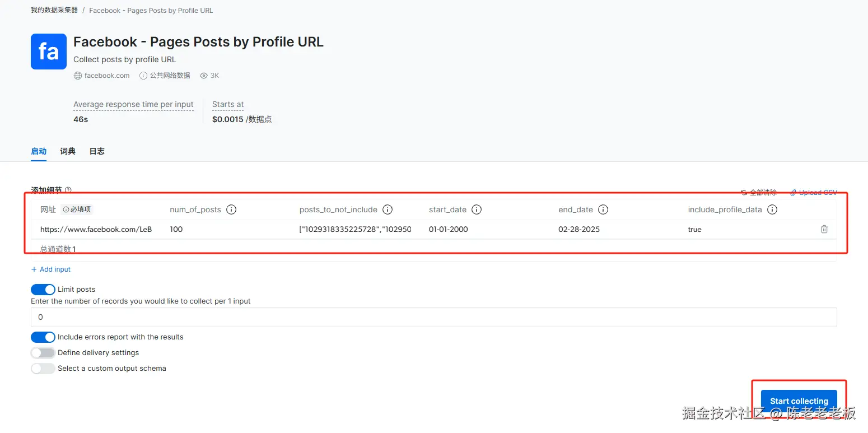
Task: Click the include_profile_data info icon
Action: (772, 209)
